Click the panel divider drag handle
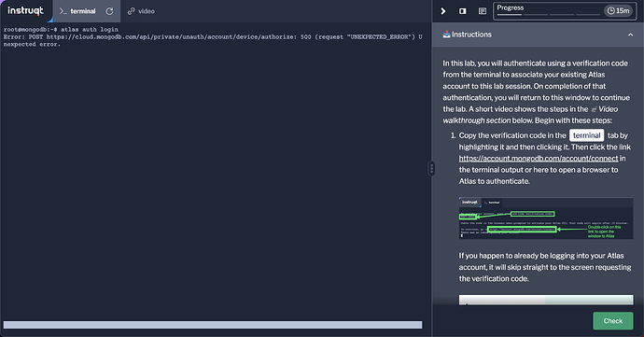Screen dimensions: 644x337 pyautogui.click(x=431, y=168)
